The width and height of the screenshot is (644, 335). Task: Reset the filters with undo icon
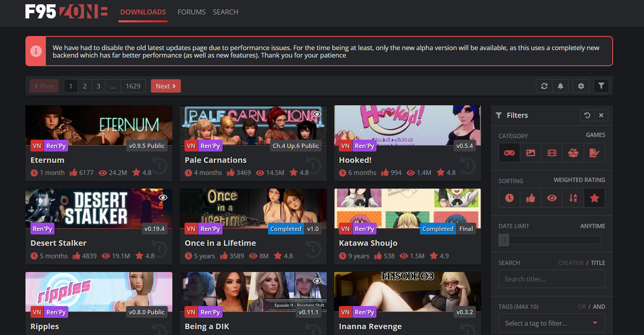point(587,115)
